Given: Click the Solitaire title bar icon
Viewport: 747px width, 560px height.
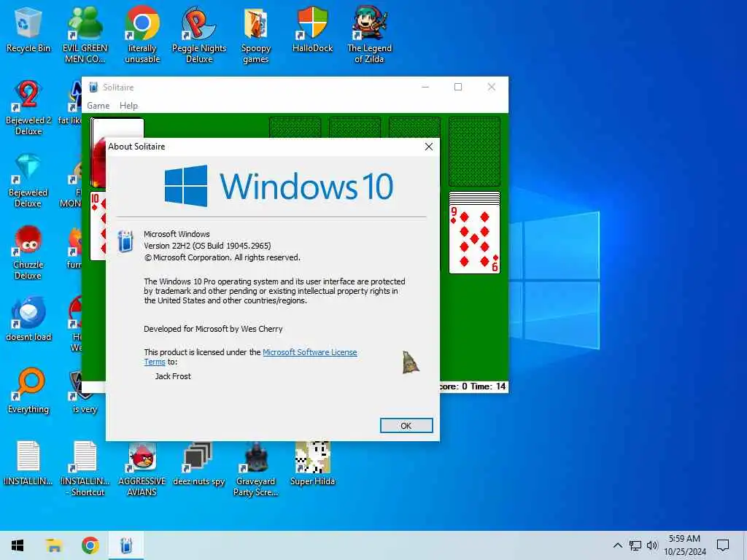Looking at the screenshot, I should click(x=93, y=87).
